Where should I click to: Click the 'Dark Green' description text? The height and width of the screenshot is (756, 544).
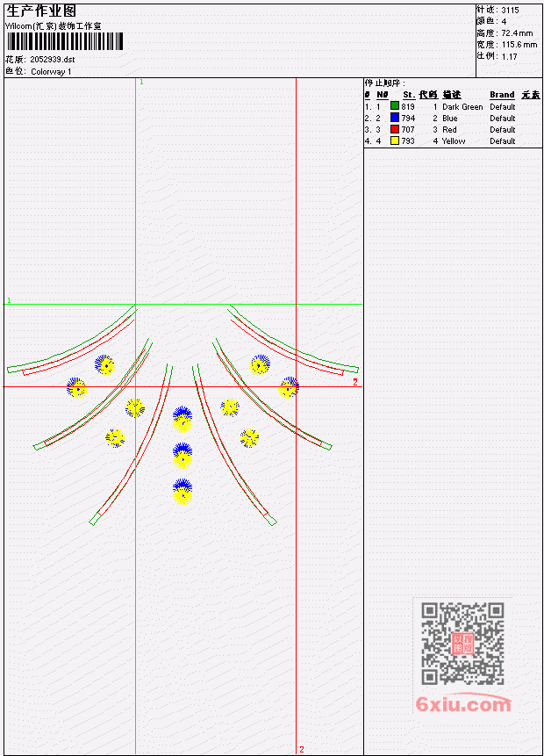[462, 107]
